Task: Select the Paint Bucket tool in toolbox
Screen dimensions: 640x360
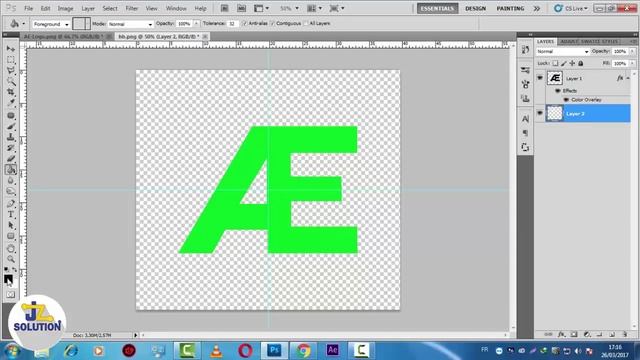Action: point(11,169)
